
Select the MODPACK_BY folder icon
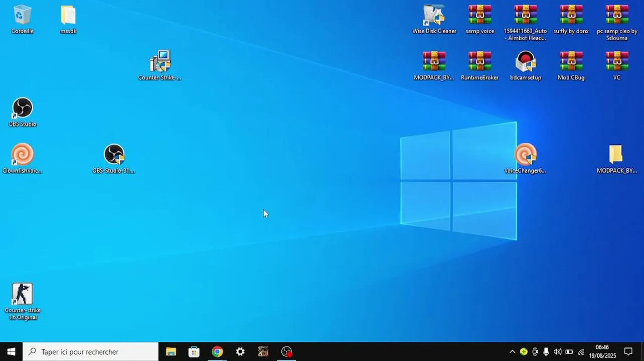616,158
